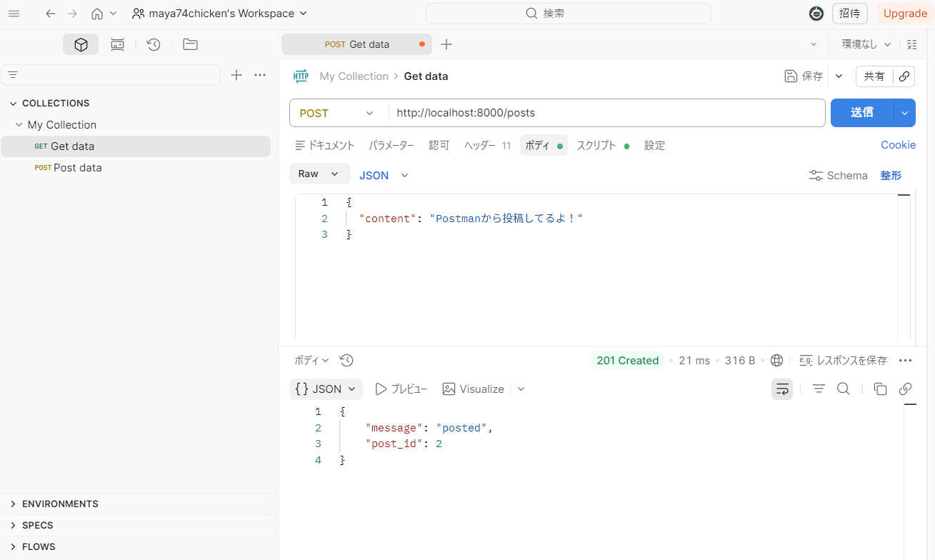Open the right sidebar panel toggle
Screen dimensions: 935x560
point(911,44)
